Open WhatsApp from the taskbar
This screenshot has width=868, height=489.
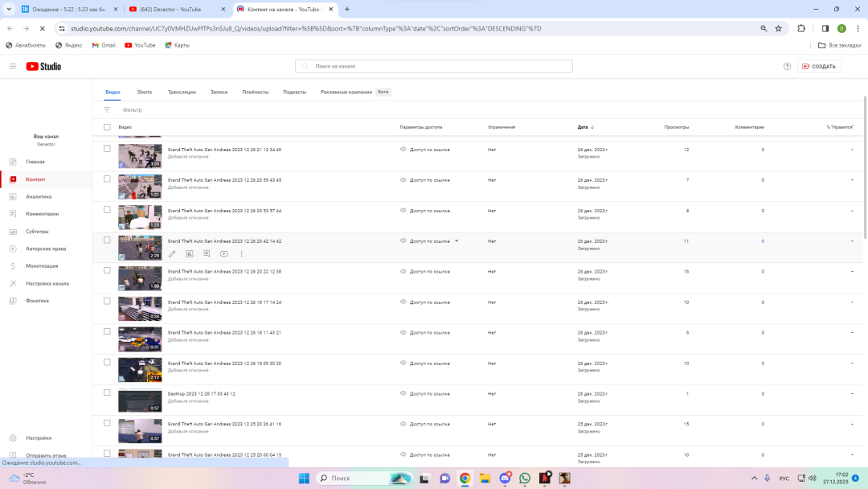(525, 478)
